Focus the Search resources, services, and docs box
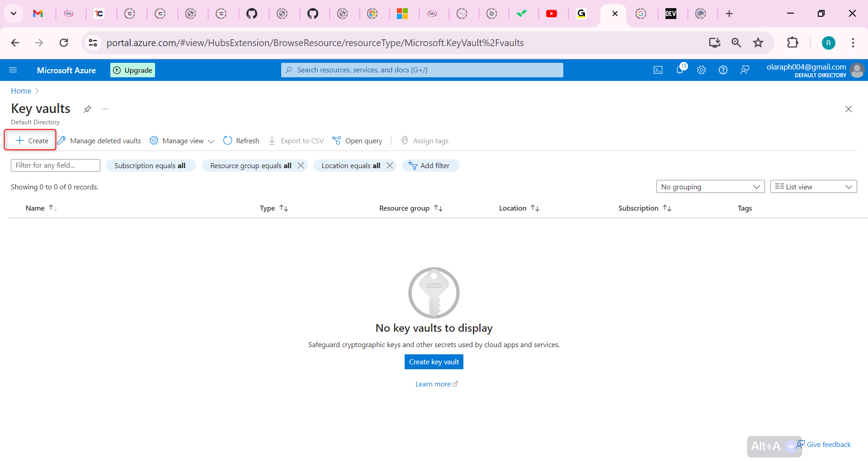Image resolution: width=868 pixels, height=461 pixels. coord(422,70)
